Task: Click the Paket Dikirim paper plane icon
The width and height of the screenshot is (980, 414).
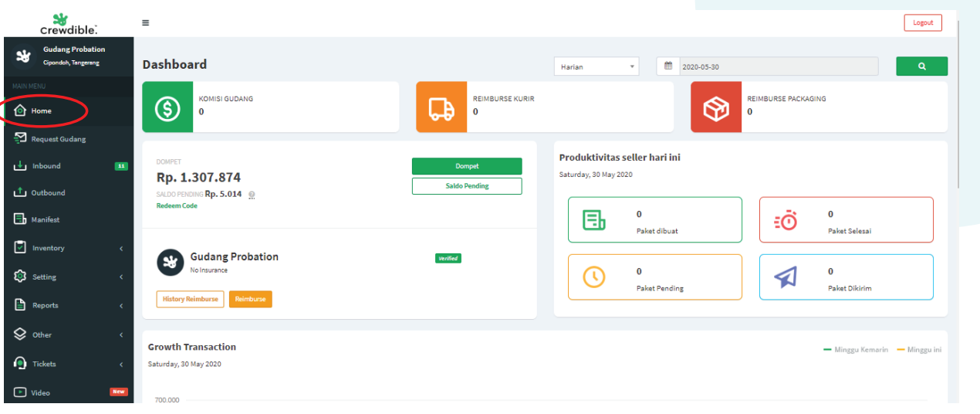Action: [x=786, y=277]
